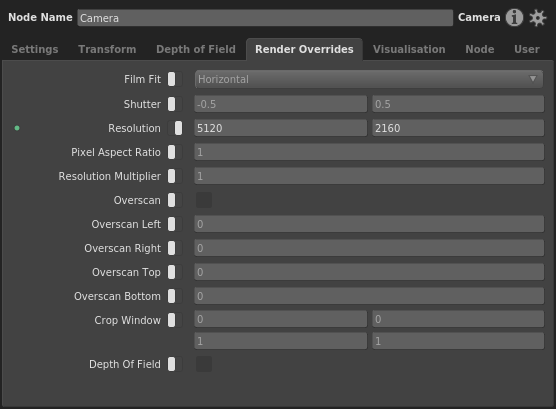Viewport: 556px width, 409px height.
Task: Click the Crop Window label
Action: (128, 320)
